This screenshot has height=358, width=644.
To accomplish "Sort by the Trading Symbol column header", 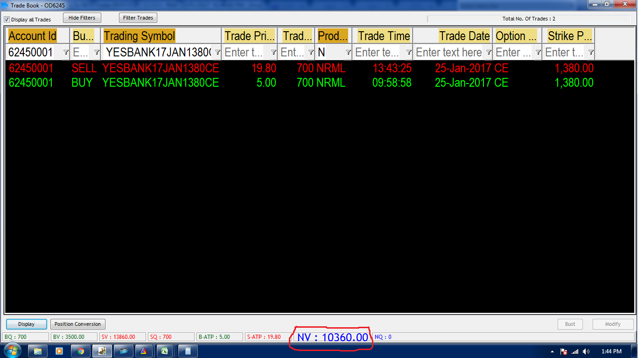I will (161, 36).
